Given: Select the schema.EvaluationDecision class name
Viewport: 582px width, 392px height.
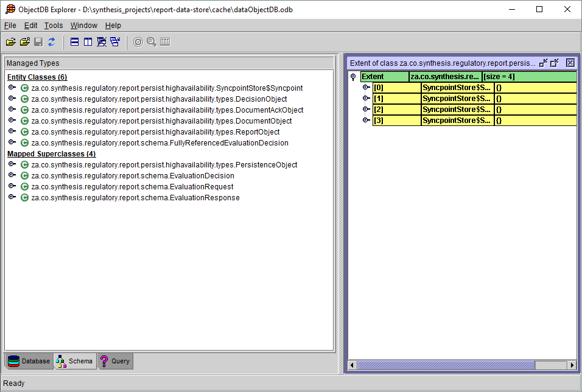Looking at the screenshot, I should 133,176.
